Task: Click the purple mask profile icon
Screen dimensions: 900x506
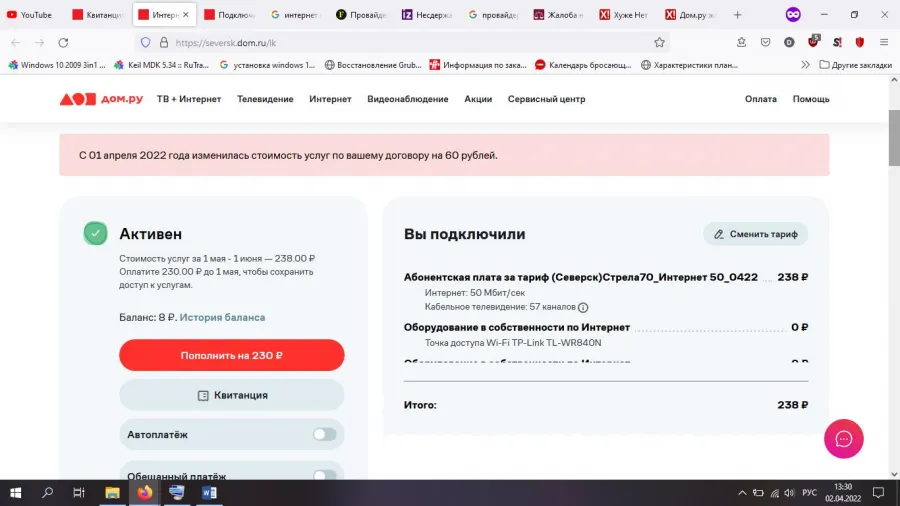Action: 793,15
